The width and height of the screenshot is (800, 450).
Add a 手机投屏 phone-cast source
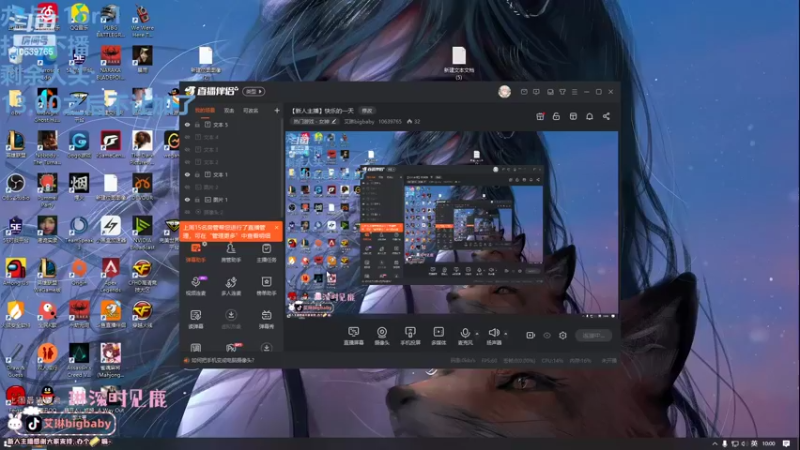point(410,336)
